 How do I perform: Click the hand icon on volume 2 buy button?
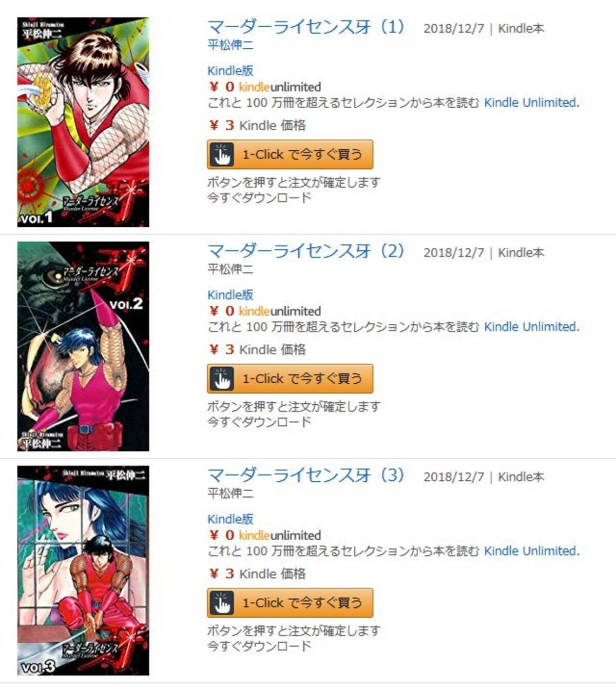[x=222, y=379]
